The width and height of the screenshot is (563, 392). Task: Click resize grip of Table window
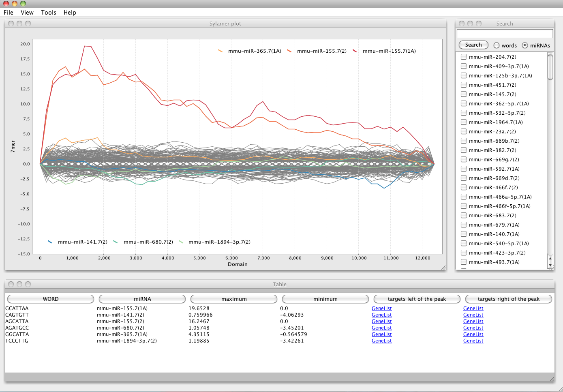tap(552, 379)
